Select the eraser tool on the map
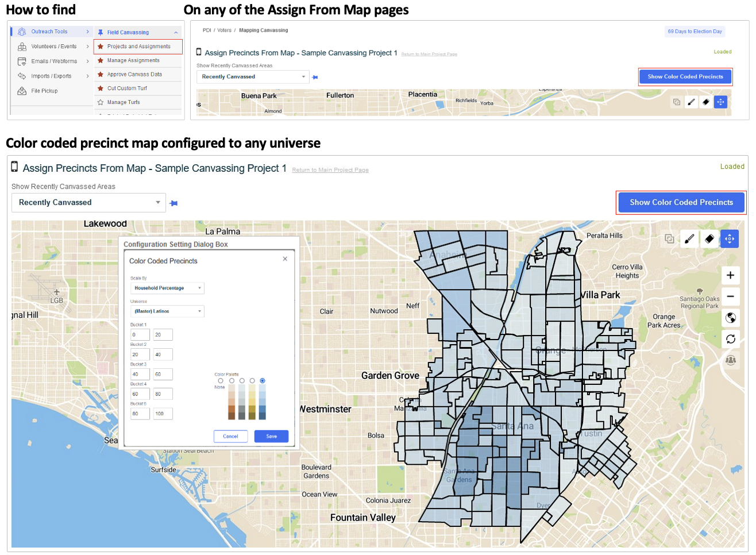Viewport: 756px width, 555px height. click(x=709, y=238)
